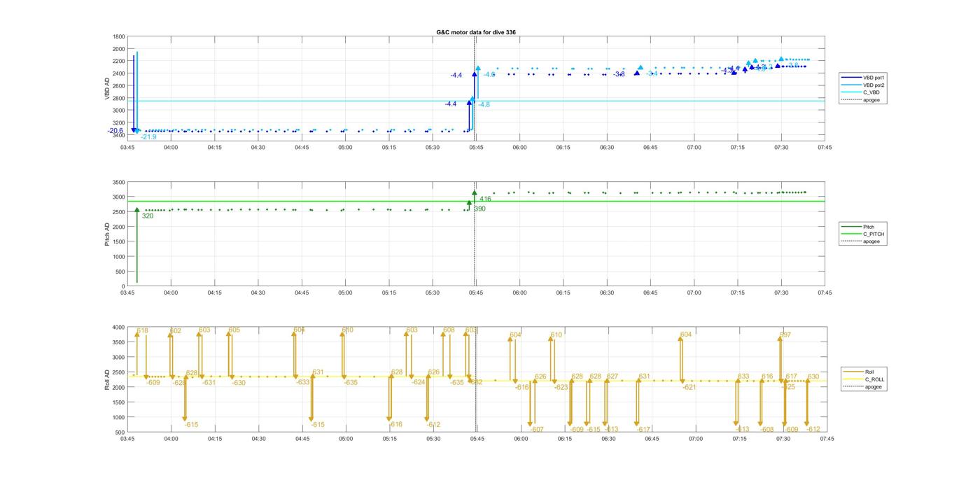Click the '597' roll data label
The width and height of the screenshot is (980, 485).
click(785, 335)
